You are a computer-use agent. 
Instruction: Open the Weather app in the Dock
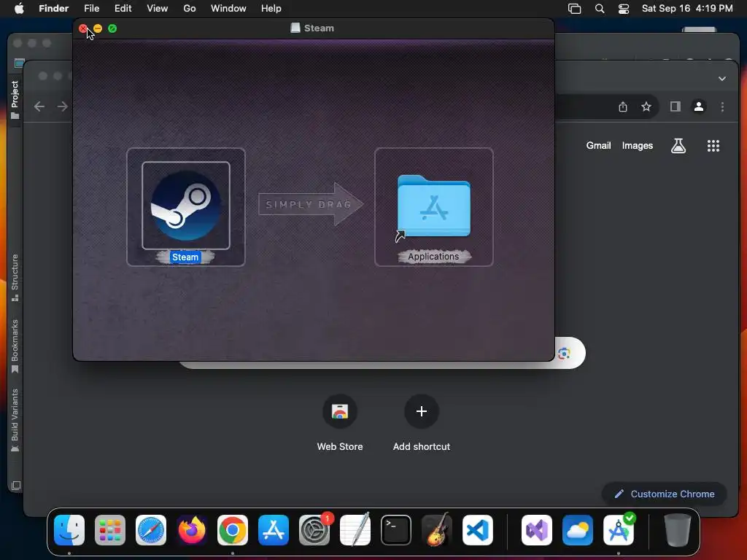578,530
